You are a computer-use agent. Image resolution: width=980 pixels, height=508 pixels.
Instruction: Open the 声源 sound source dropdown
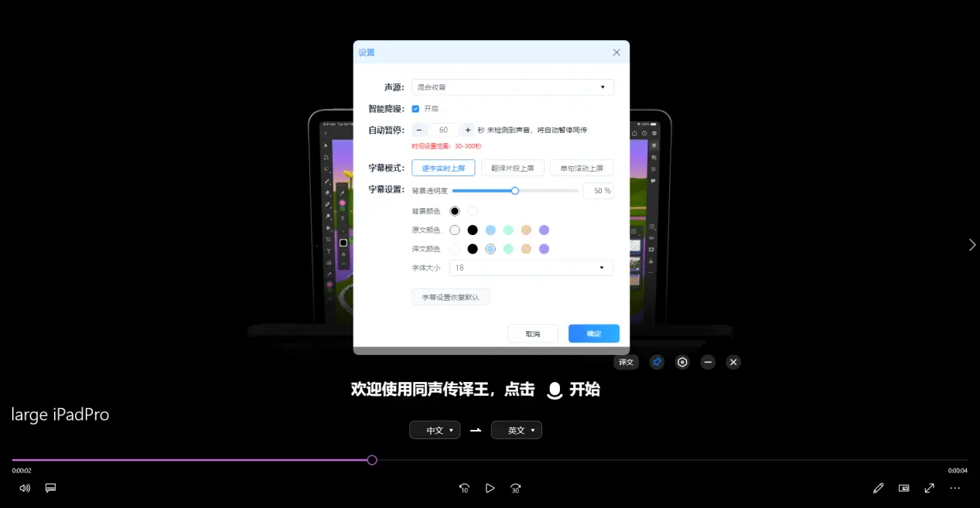[513, 87]
